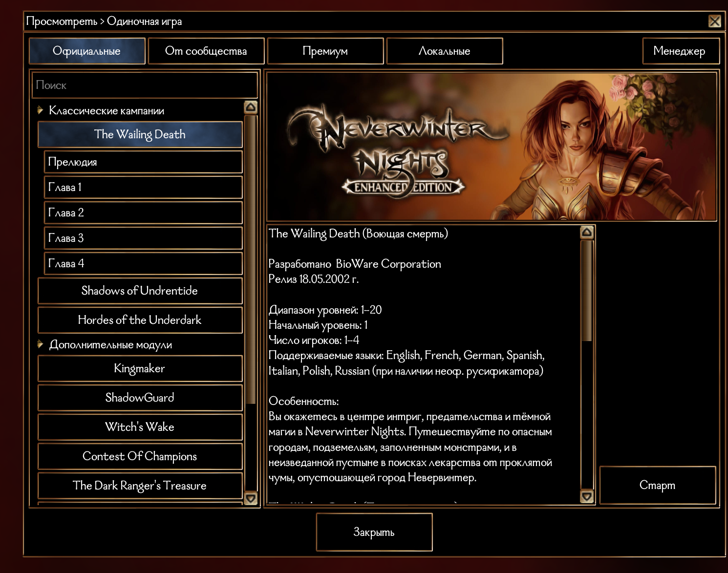The height and width of the screenshot is (573, 728).
Task: Pick the Глава 4 chapter
Action: tap(143, 263)
